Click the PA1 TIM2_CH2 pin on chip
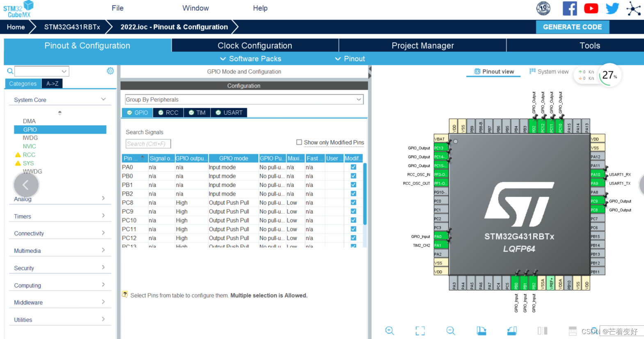644x339 pixels. tap(441, 245)
